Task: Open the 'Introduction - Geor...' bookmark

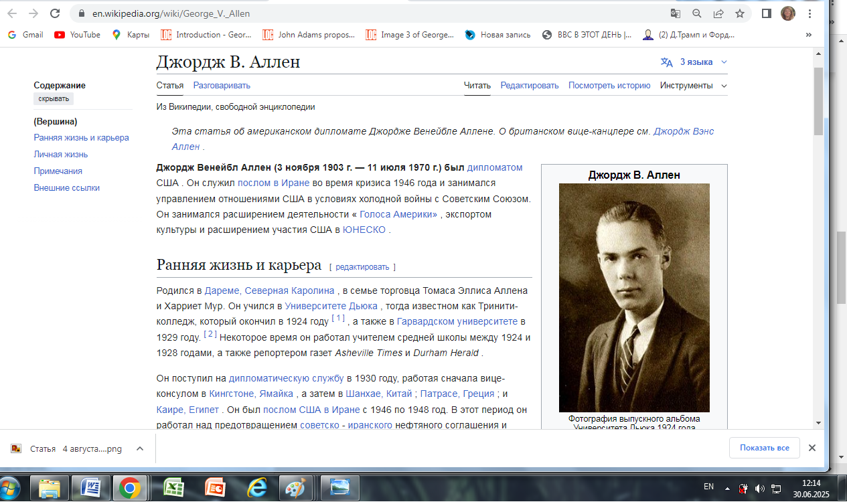Action: tap(206, 35)
